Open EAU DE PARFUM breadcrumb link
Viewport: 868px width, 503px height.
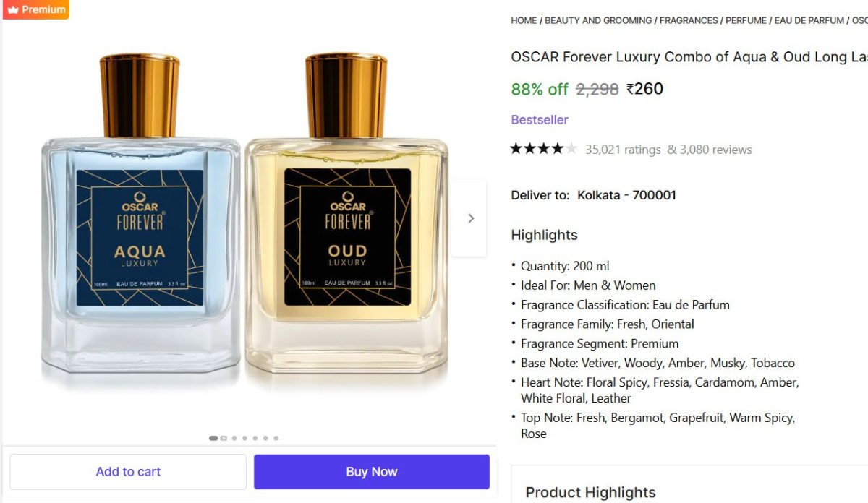pyautogui.click(x=809, y=20)
